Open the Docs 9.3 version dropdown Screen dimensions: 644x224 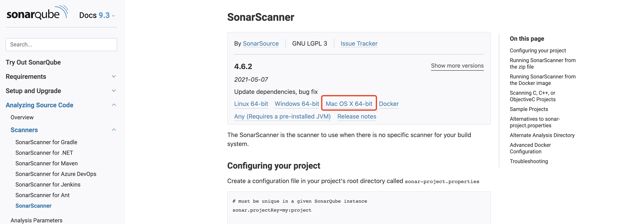click(x=97, y=15)
